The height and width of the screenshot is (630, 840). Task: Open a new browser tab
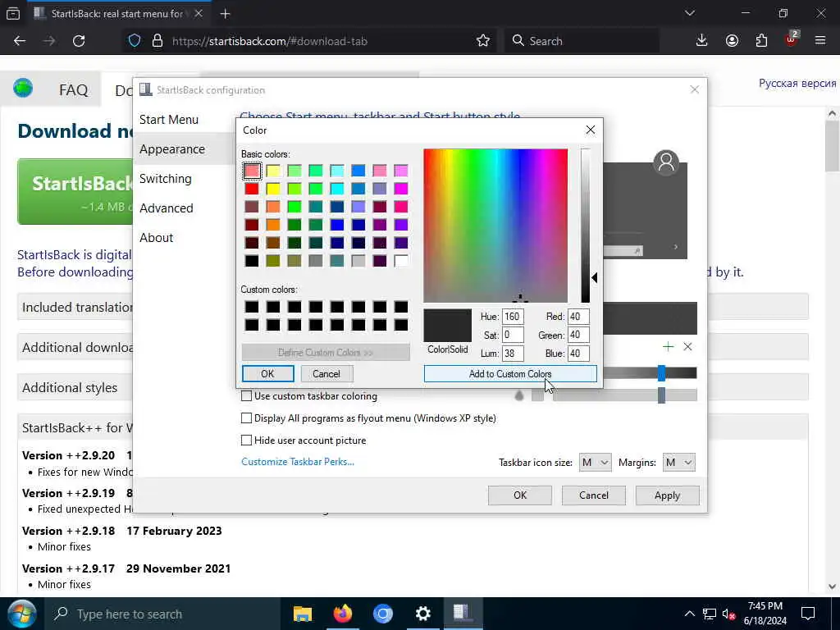pos(225,14)
